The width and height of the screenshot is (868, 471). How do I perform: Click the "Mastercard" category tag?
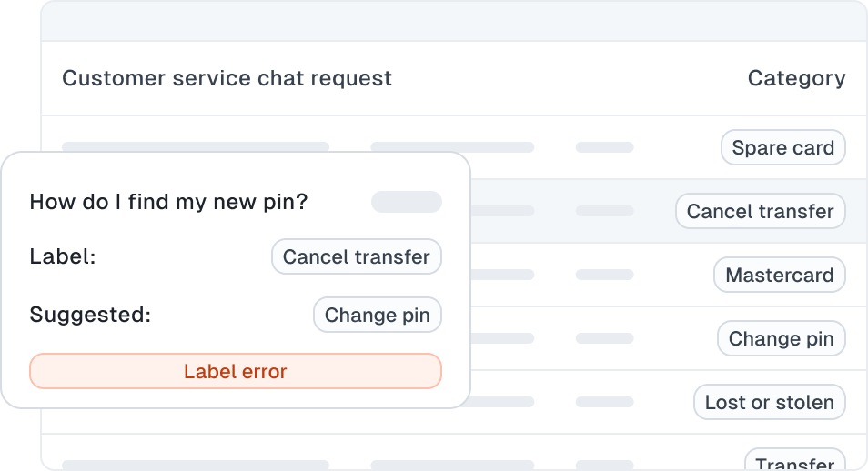pos(779,275)
